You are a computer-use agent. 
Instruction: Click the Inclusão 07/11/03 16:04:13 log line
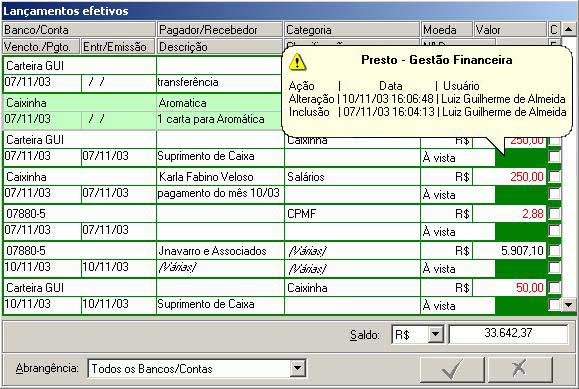coord(428,112)
